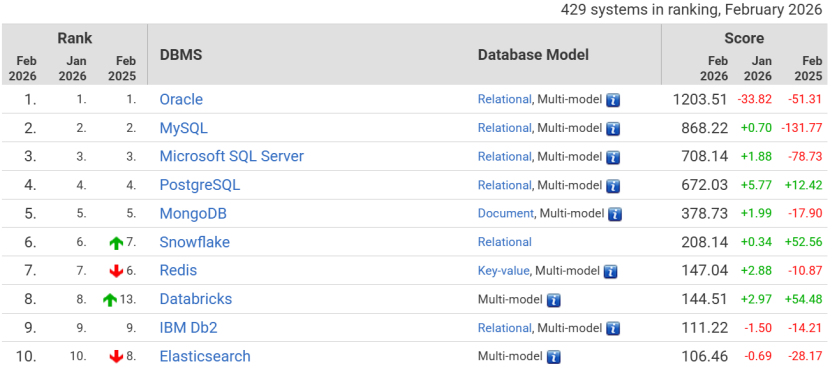Open the IBM Db2 link
830x365 pixels.
188,328
